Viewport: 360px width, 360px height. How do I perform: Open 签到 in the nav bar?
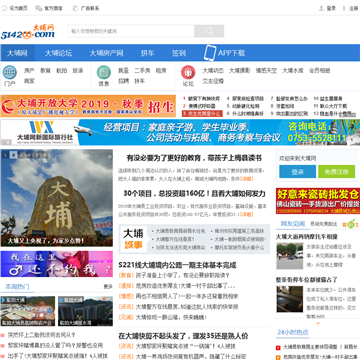click(179, 53)
